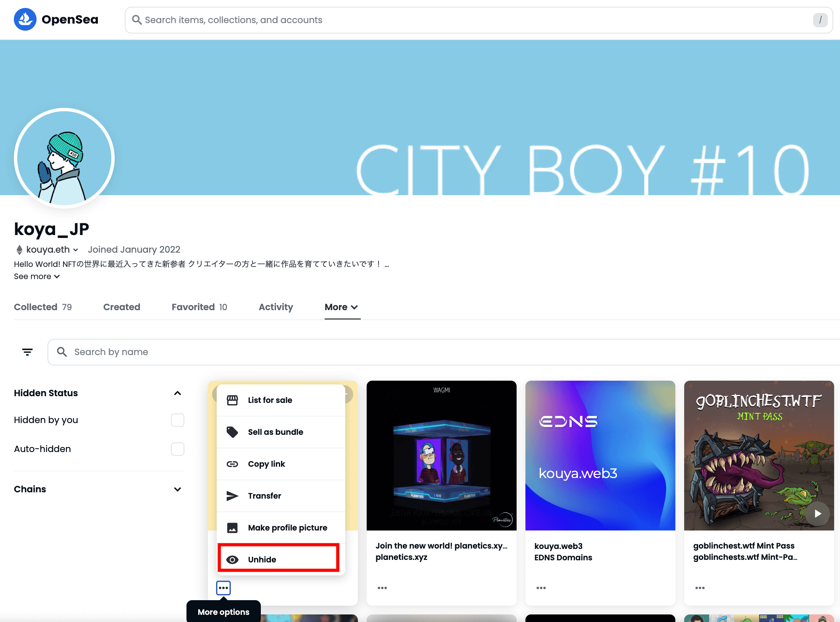Viewport: 840px width, 622px height.
Task: Click the highlighted three-dot more options button
Action: [x=223, y=588]
